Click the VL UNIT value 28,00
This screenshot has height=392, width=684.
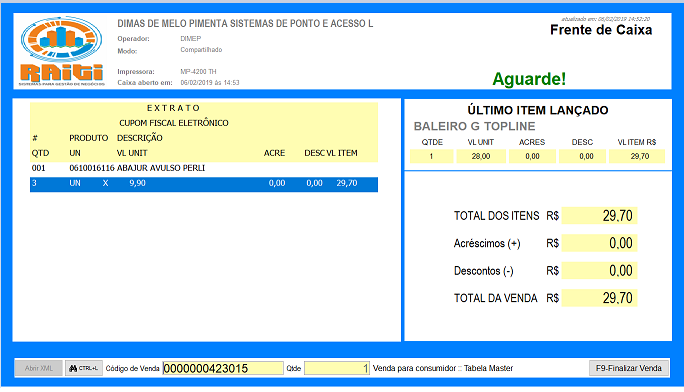481,156
